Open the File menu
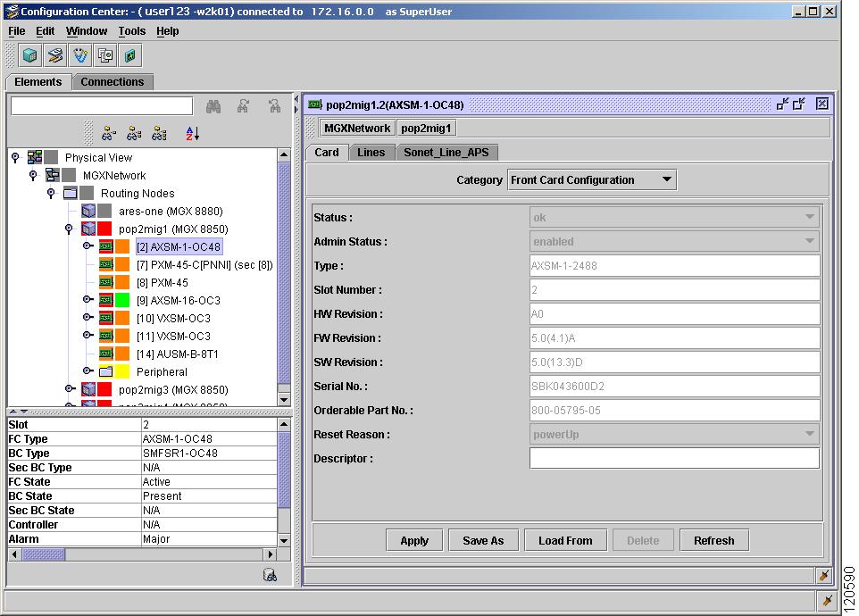Screen dimensions: 859x616 (x=16, y=31)
